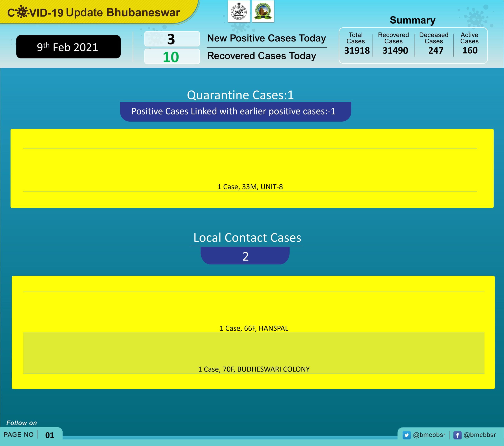The image size is (504, 446).
Task: Click the Bhubaneswar Municipal Corporation logo
Action: coord(263,12)
